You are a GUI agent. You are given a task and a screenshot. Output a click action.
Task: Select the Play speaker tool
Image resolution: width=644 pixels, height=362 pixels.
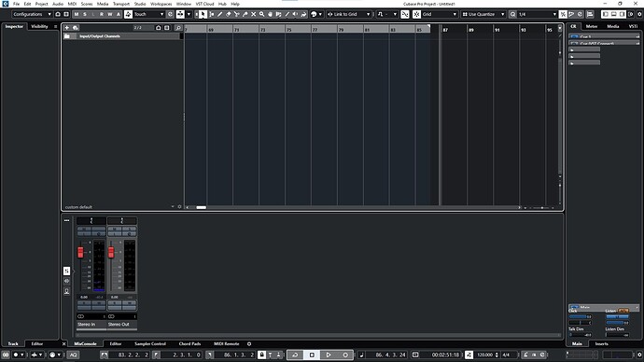point(295,14)
